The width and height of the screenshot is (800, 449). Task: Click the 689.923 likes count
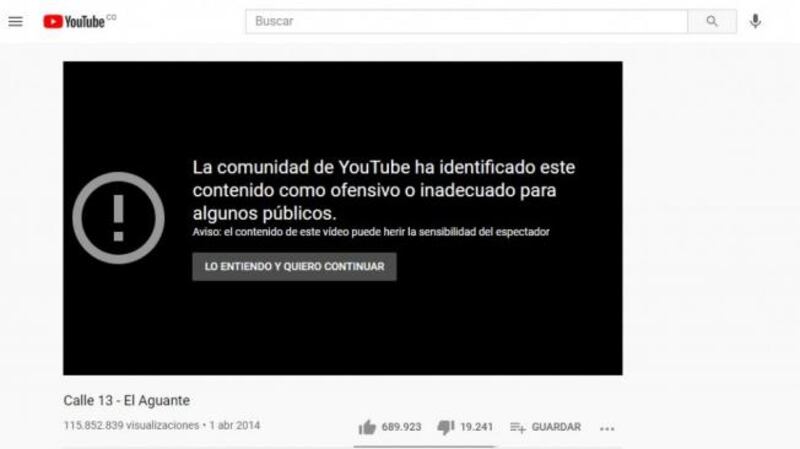point(402,427)
